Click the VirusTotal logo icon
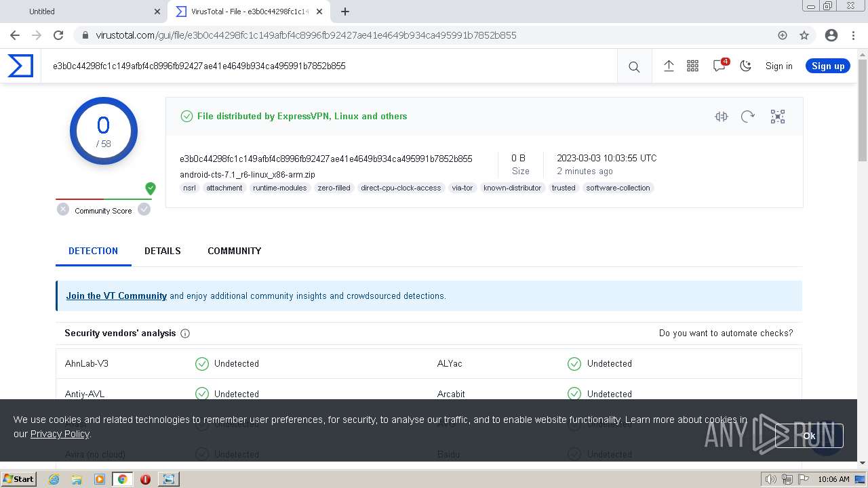The height and width of the screenshot is (488, 868). (20, 66)
